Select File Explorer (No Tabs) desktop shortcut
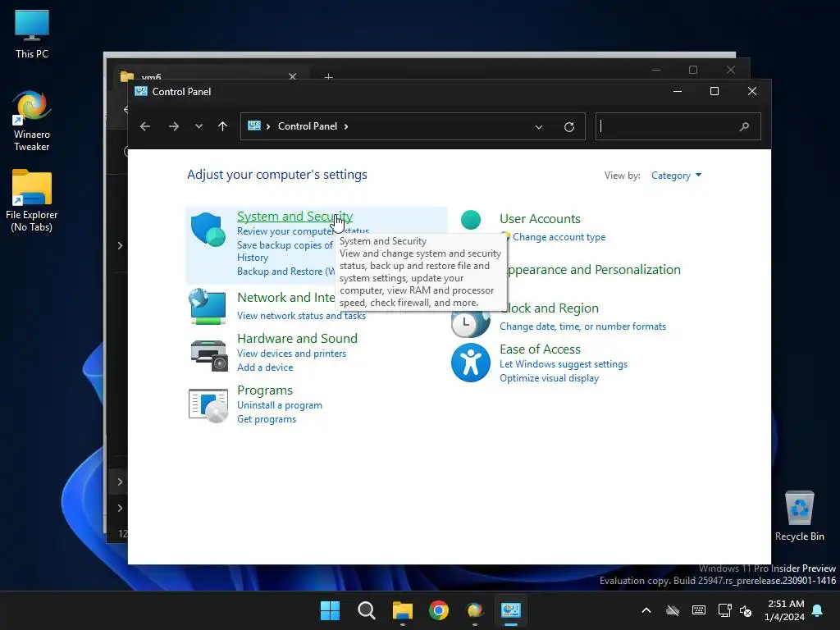This screenshot has height=630, width=840. (32, 201)
